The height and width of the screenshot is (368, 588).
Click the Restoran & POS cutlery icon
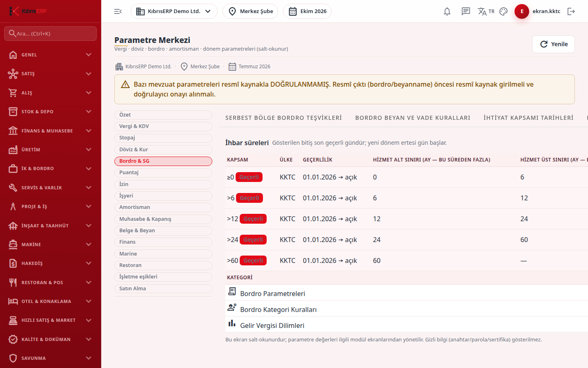[x=13, y=283]
